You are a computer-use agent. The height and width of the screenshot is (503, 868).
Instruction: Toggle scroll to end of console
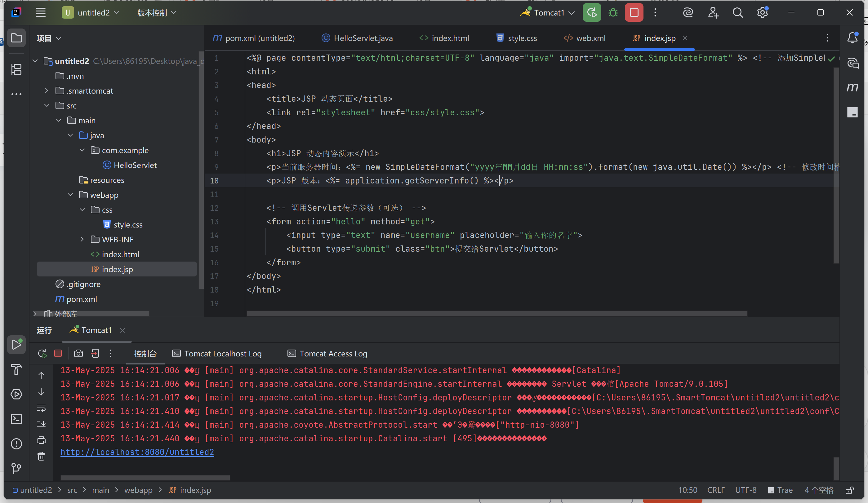(41, 424)
